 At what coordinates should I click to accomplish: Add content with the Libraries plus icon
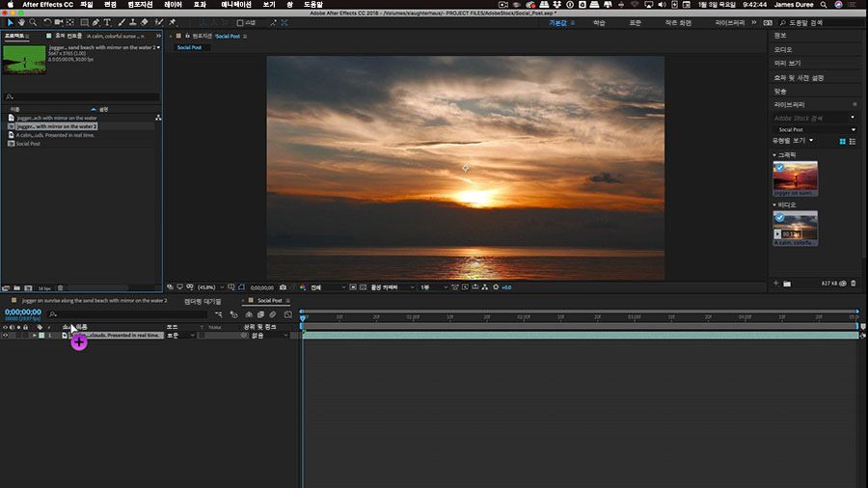(776, 284)
